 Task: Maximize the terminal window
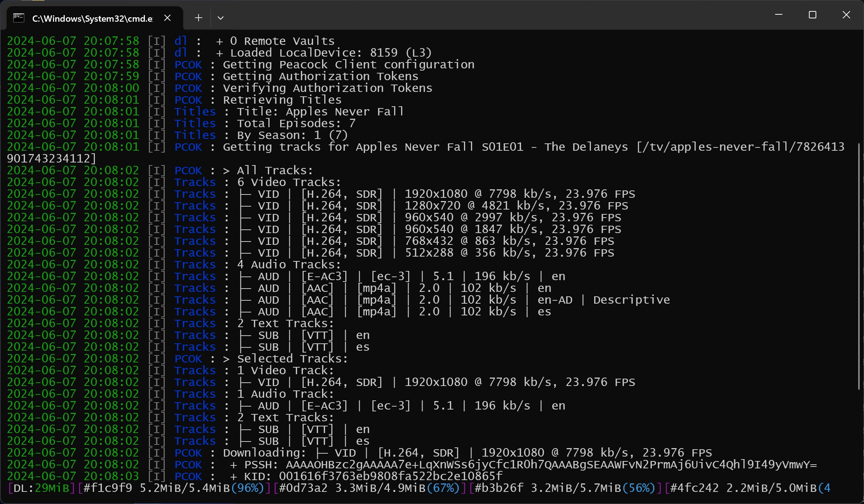tap(813, 15)
